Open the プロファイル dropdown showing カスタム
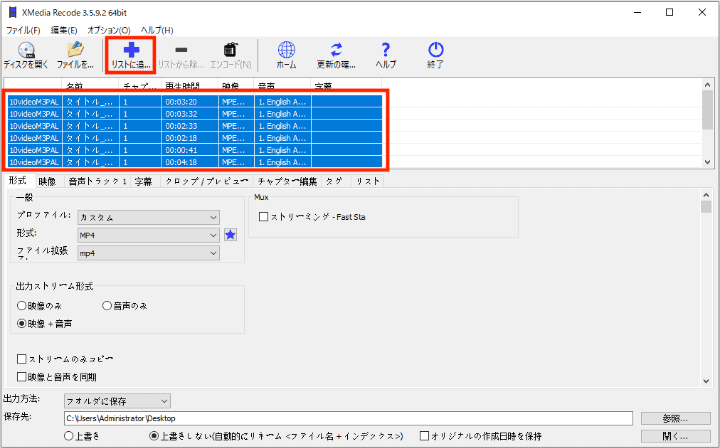 pos(148,217)
